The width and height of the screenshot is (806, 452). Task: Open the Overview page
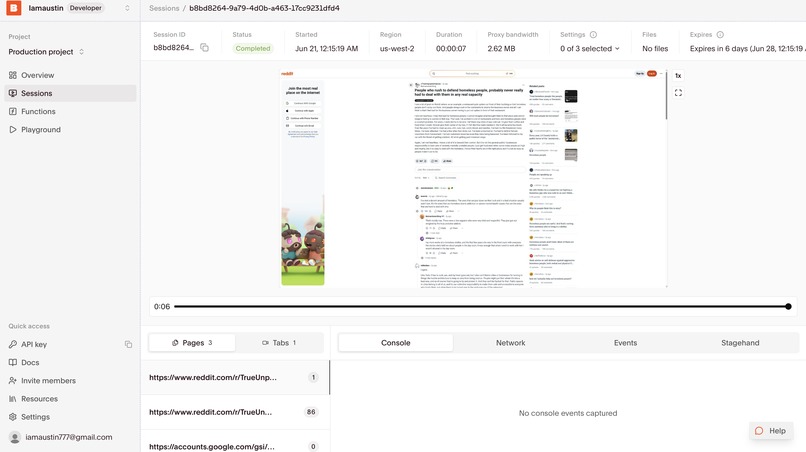[x=38, y=75]
